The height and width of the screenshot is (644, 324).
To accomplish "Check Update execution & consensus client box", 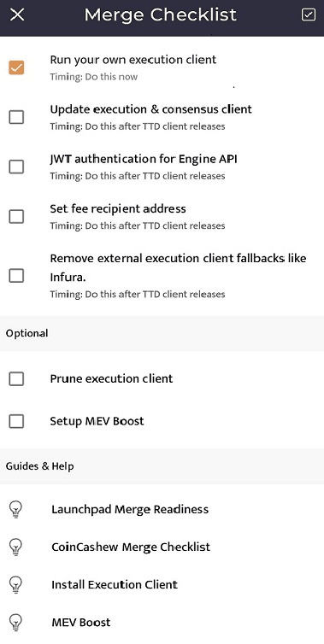I will click(x=16, y=117).
